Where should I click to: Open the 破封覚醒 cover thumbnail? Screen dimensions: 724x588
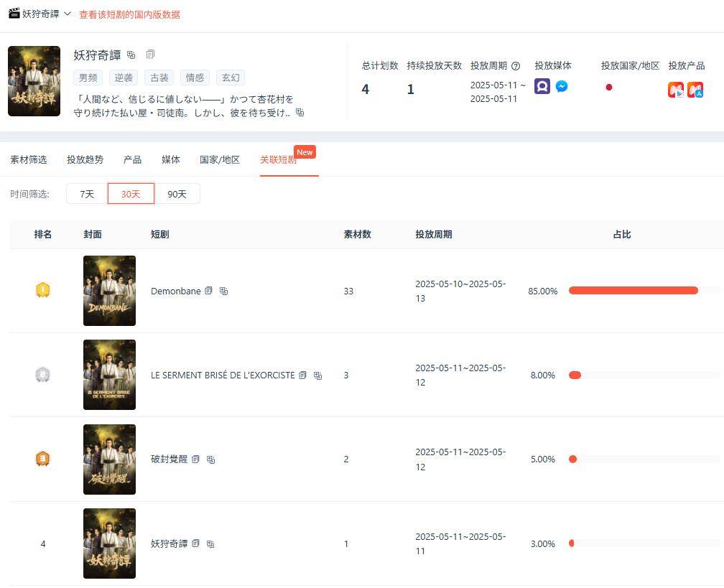109,459
